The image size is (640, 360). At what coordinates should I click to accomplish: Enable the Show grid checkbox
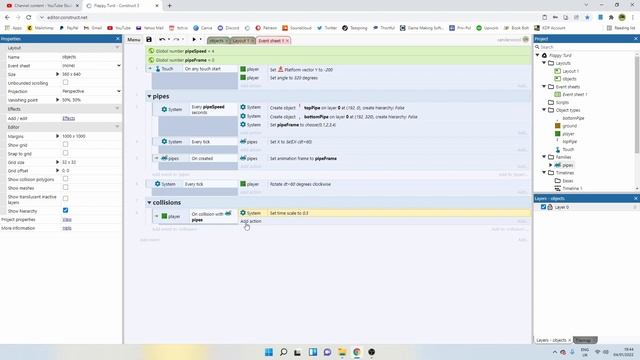[x=65, y=144]
